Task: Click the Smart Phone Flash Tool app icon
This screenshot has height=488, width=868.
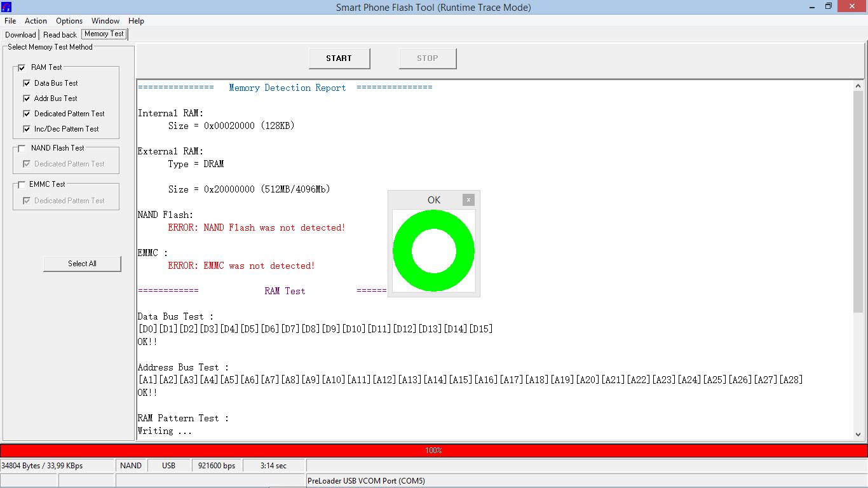Action: tap(6, 7)
